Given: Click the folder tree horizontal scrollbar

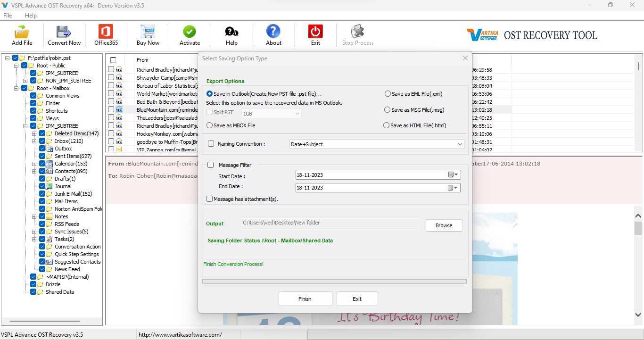Looking at the screenshot, I should click(x=45, y=321).
